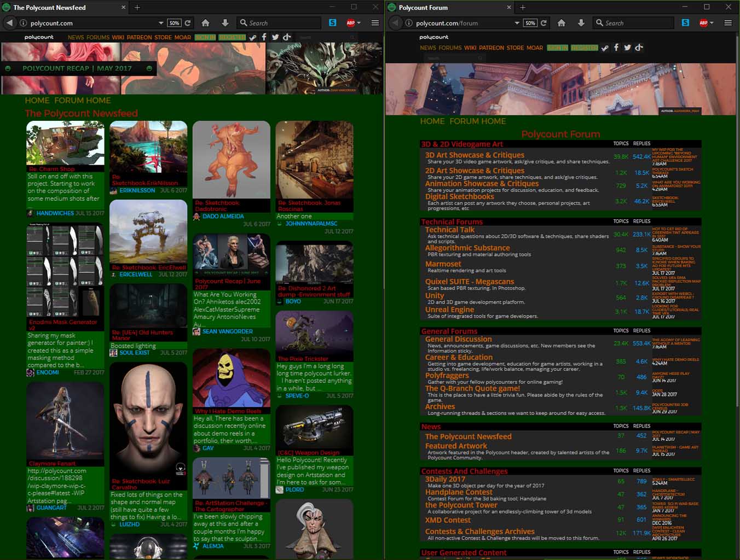Reload the Polycount Forum page
Image resolution: width=740 pixels, height=560 pixels.
[x=544, y=23]
